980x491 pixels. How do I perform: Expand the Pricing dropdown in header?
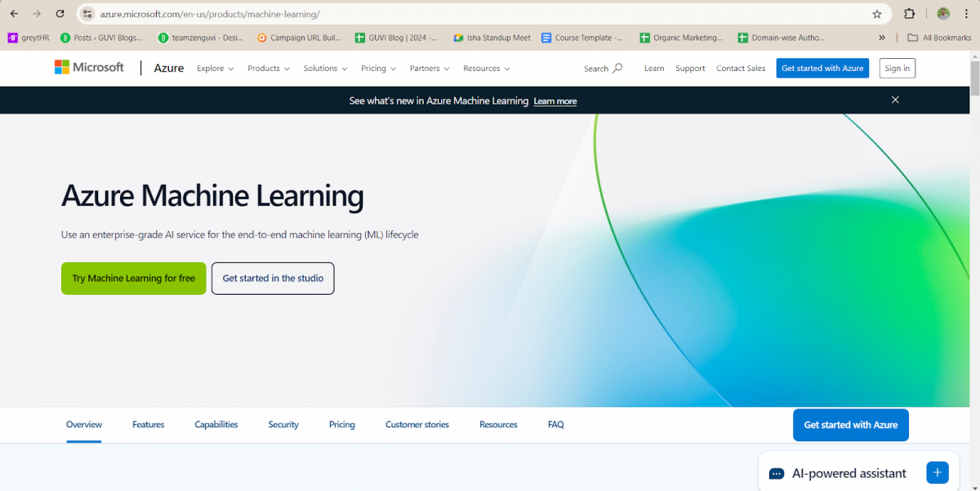click(x=379, y=69)
